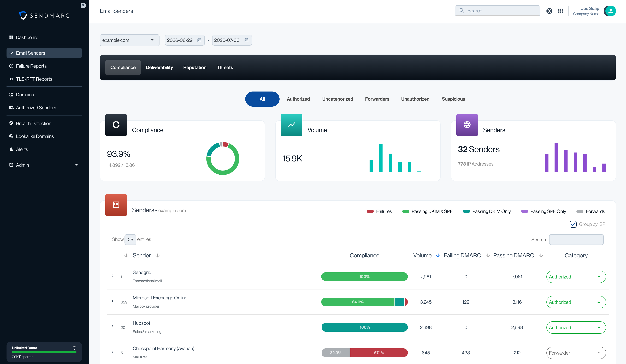Open the example.com domain dropdown
The image size is (626, 364).
click(x=129, y=40)
